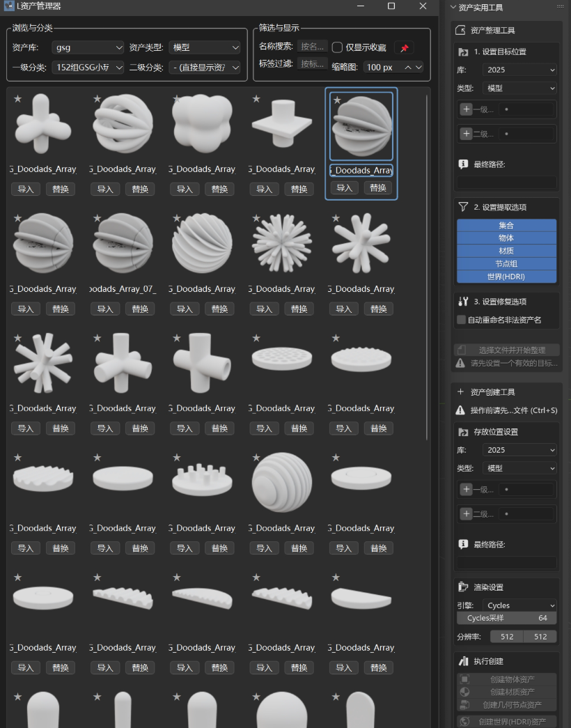This screenshot has height=728, width=571.
Task: Click the folder icon beside 存放位置设置
Action: 463,432
